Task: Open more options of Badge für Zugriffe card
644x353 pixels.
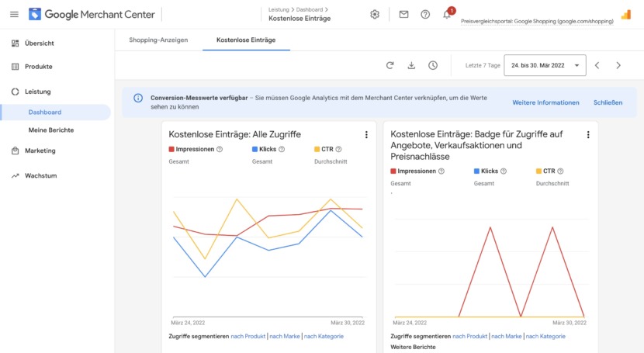Action: pos(588,135)
